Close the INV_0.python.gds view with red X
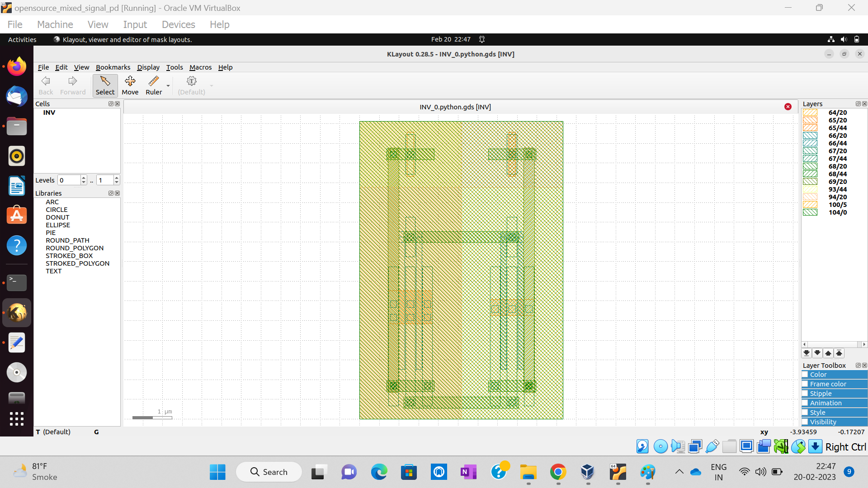 coord(788,107)
